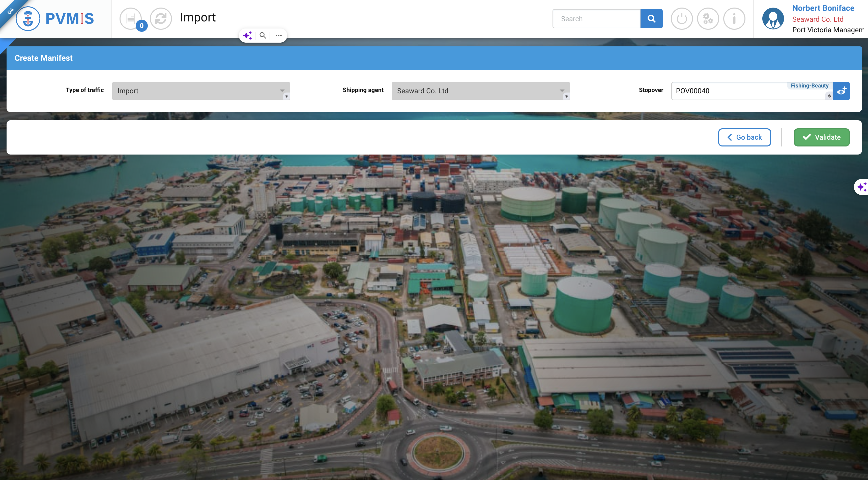Click the power logout icon
Image resolution: width=868 pixels, height=480 pixels.
681,19
